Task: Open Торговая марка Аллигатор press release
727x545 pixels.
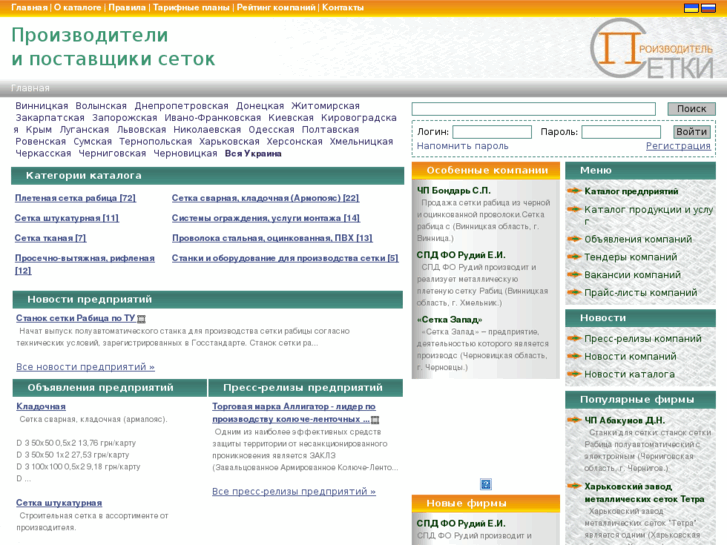Action: click(x=293, y=413)
